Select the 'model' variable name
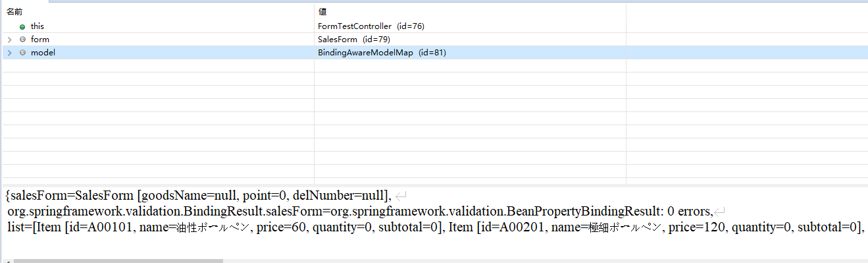This screenshot has height=263, width=868. 43,53
